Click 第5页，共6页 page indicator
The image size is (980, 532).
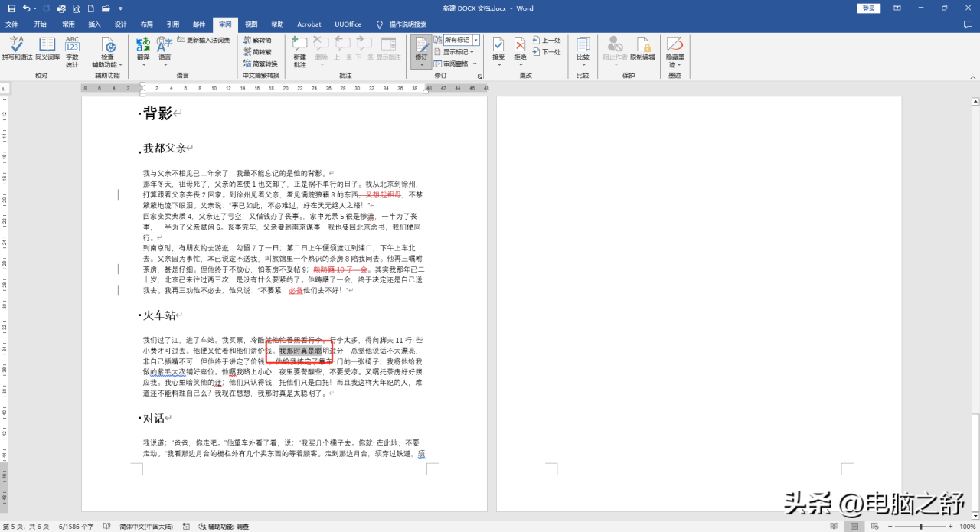pyautogui.click(x=27, y=527)
